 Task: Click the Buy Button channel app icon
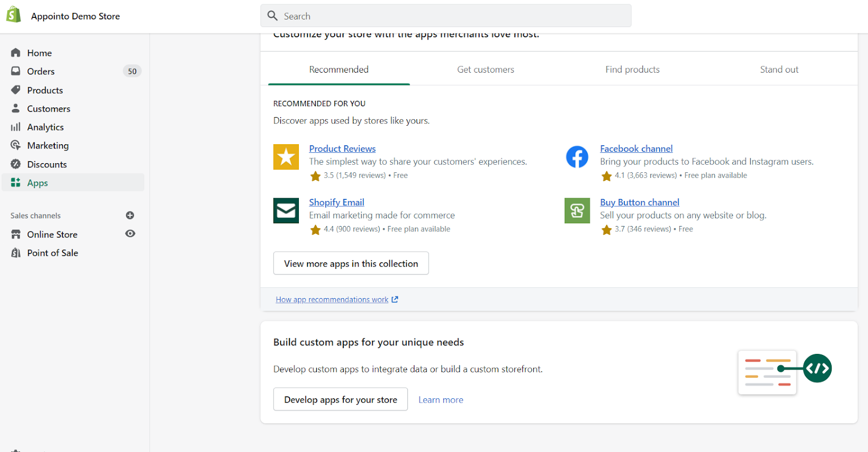click(x=577, y=211)
